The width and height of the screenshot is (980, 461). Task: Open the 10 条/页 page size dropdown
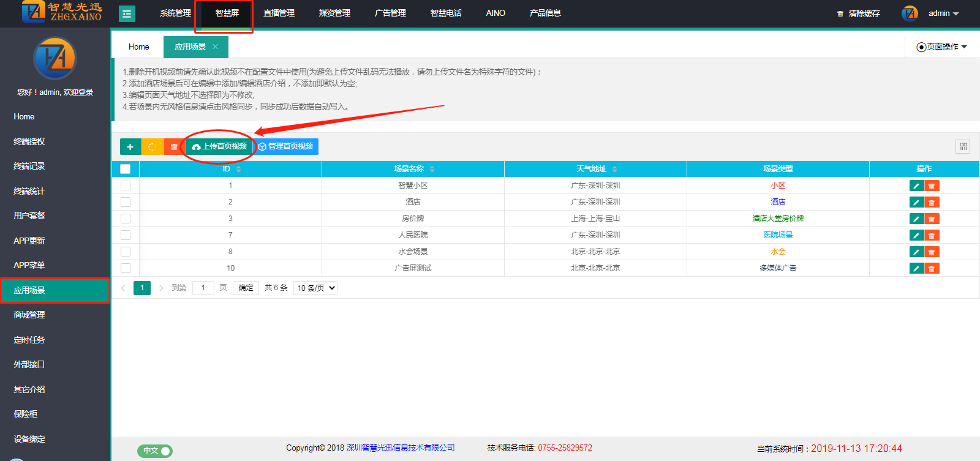coord(316,288)
